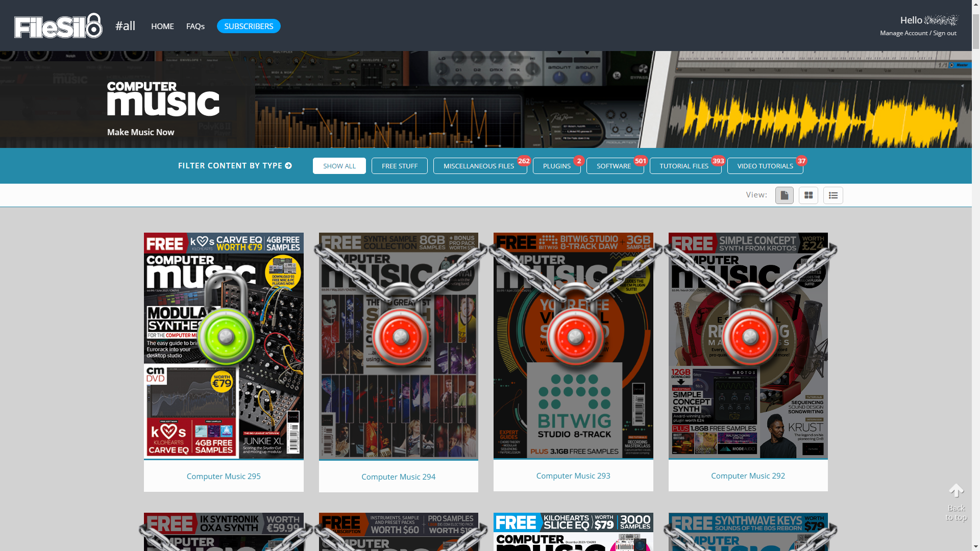Click the Filter Content By Type arrow
Image resolution: width=980 pixels, height=551 pixels.
288,166
